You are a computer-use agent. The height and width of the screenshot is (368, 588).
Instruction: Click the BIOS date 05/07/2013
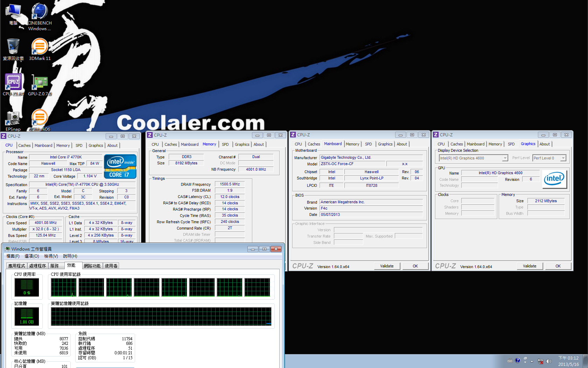pos(371,215)
